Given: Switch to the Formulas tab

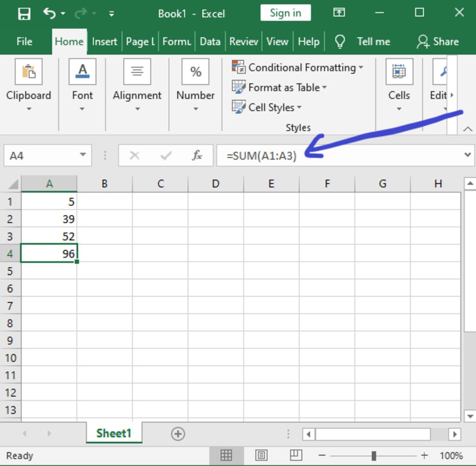Looking at the screenshot, I should click(177, 41).
